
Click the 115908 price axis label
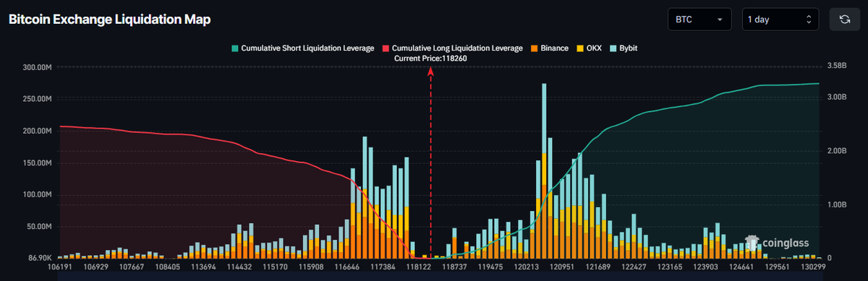(x=311, y=267)
